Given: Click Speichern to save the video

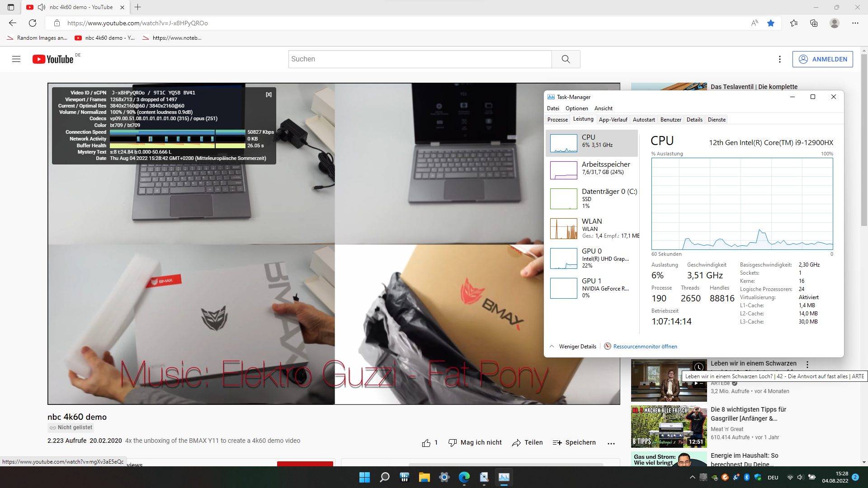Looking at the screenshot, I should [x=574, y=443].
